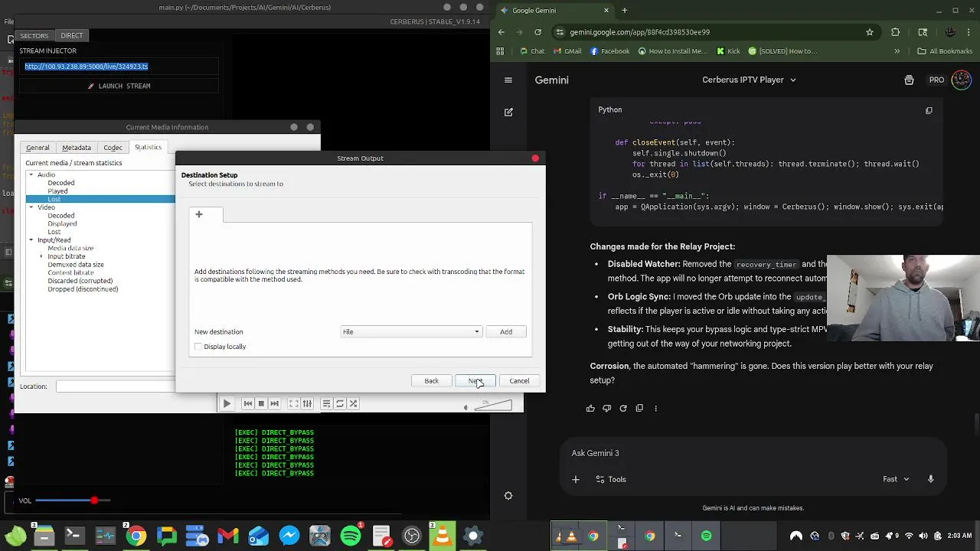
Task: Click the Back button in Stream Output
Action: 431,380
